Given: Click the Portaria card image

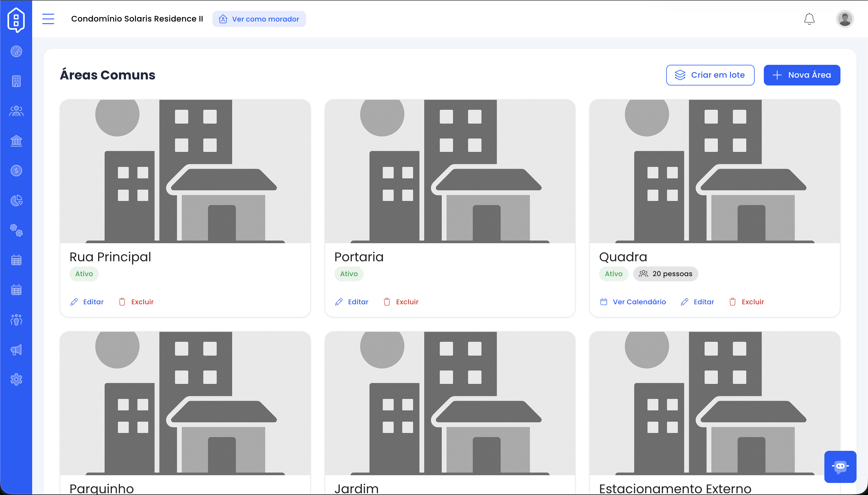Looking at the screenshot, I should 450,171.
